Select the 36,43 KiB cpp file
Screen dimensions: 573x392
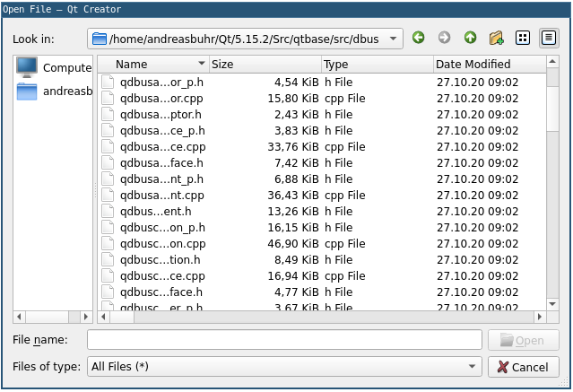pyautogui.click(x=162, y=195)
